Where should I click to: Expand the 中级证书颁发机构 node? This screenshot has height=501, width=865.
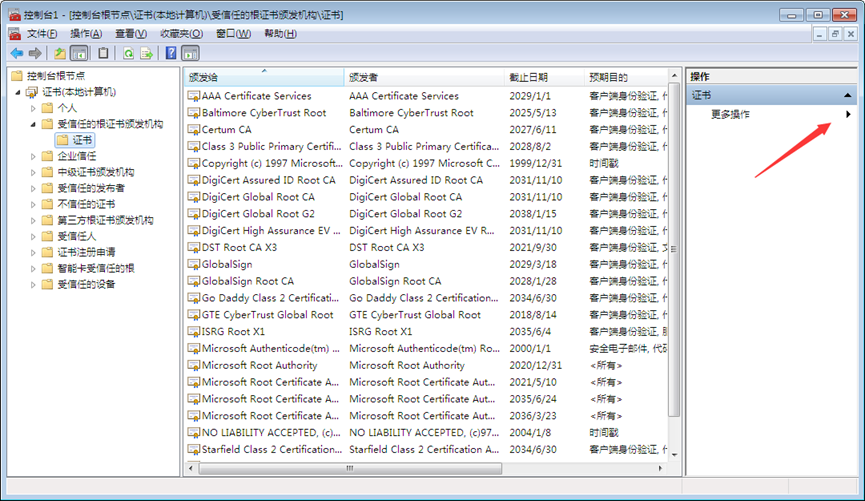[x=33, y=172]
